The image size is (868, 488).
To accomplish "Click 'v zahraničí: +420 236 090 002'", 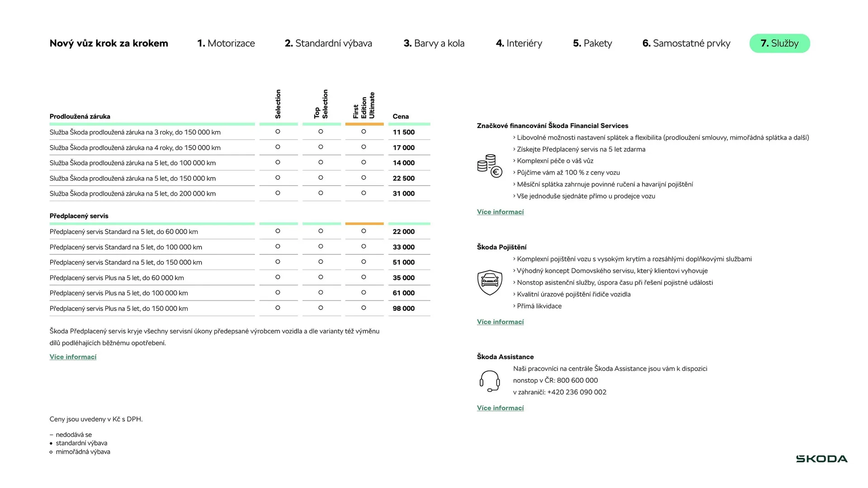I will pyautogui.click(x=560, y=392).
